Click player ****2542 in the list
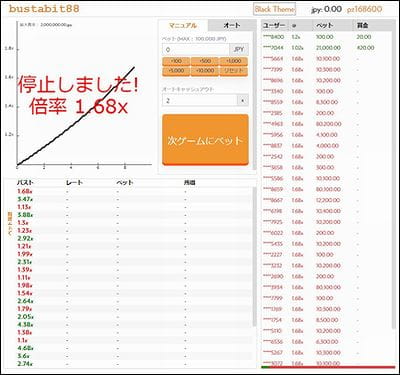400x375 pixels. (273, 157)
